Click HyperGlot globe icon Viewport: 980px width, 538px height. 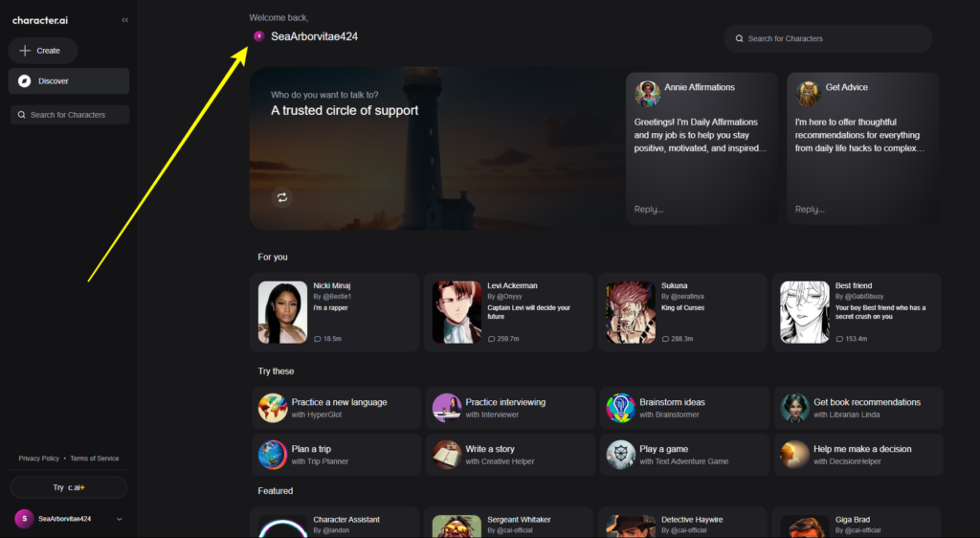coord(273,408)
